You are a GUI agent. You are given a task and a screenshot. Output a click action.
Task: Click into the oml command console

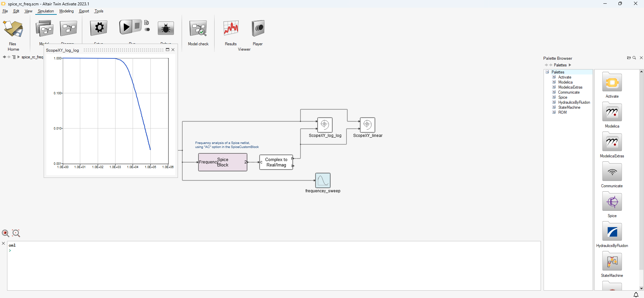click(x=274, y=266)
